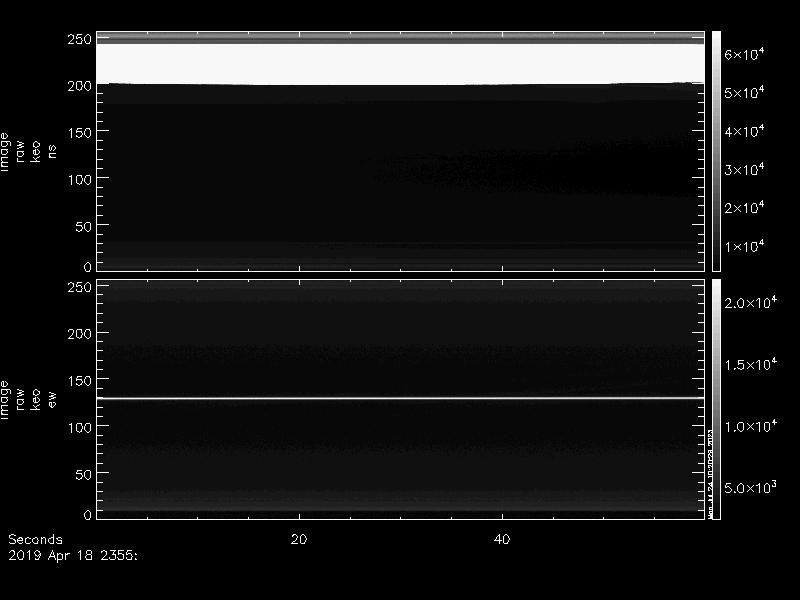Click the "250" tick of the ew keogram
The height and width of the screenshot is (600, 800).
tap(79, 287)
